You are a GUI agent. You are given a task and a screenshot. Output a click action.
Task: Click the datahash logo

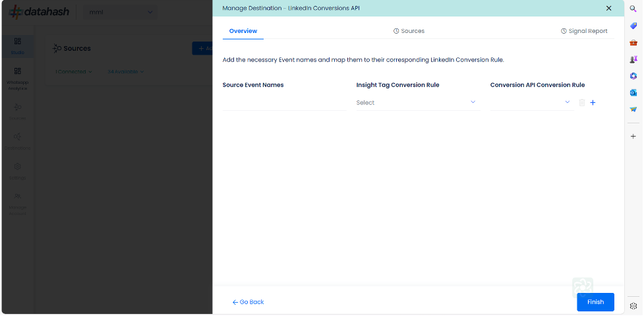click(39, 11)
